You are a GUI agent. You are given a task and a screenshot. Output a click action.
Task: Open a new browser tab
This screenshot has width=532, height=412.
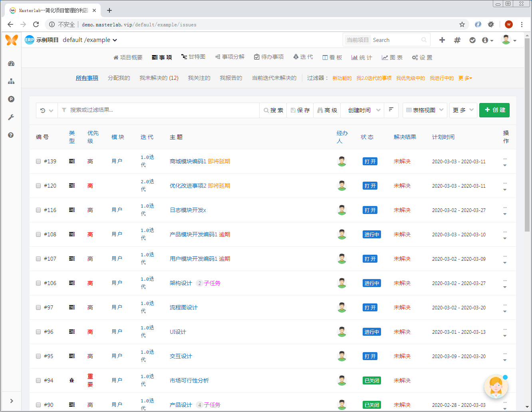coord(109,10)
